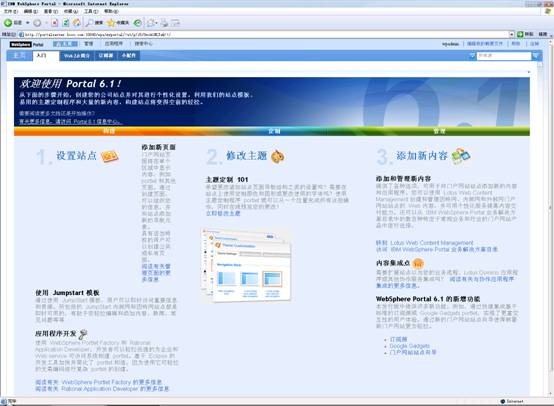Click the 添加新内容 heading icon
This screenshot has height=406, width=554.
pos(461,156)
